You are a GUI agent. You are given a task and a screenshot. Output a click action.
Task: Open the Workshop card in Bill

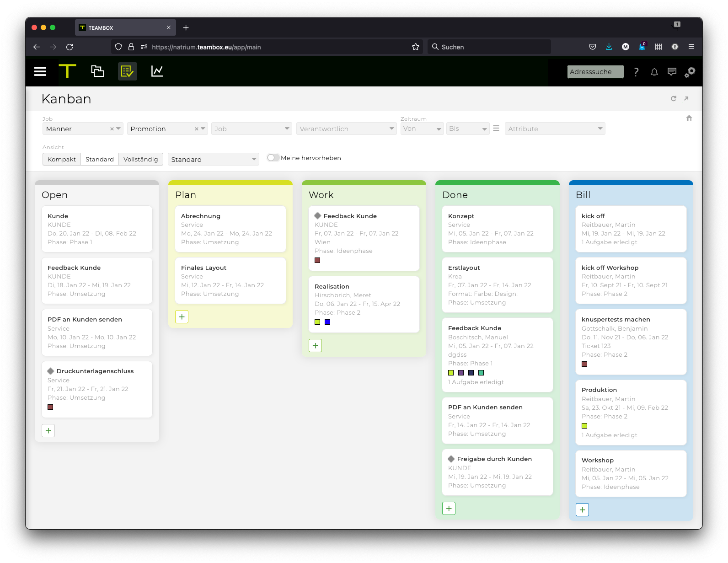click(631, 473)
